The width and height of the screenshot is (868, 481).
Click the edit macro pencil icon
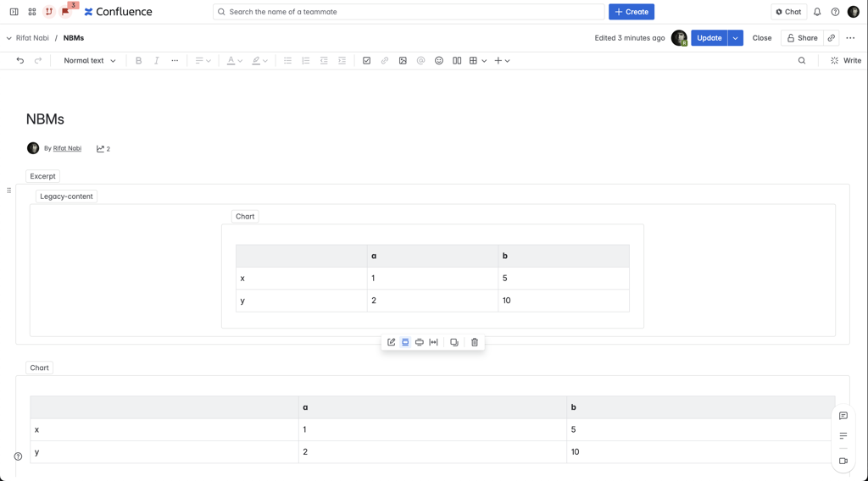click(392, 342)
